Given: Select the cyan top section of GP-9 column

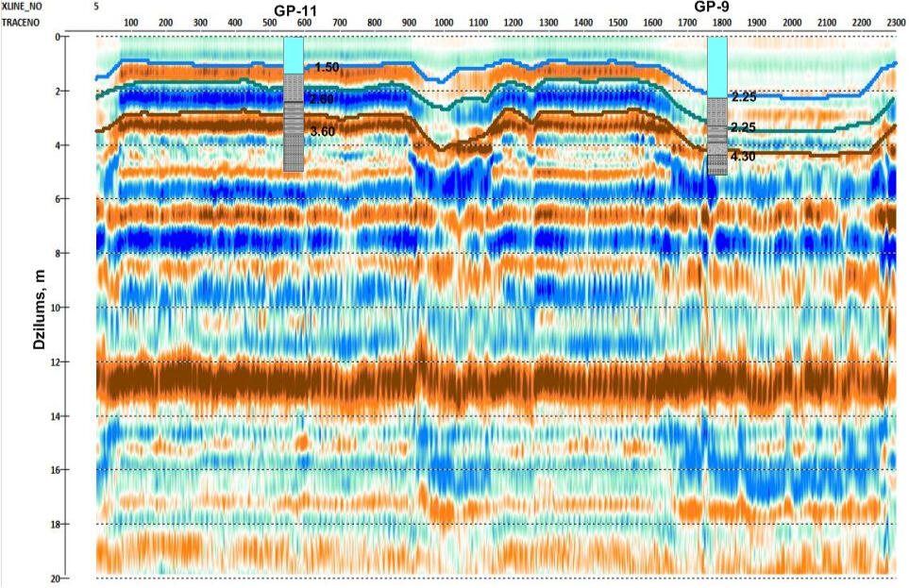Looking at the screenshot, I should click(717, 66).
